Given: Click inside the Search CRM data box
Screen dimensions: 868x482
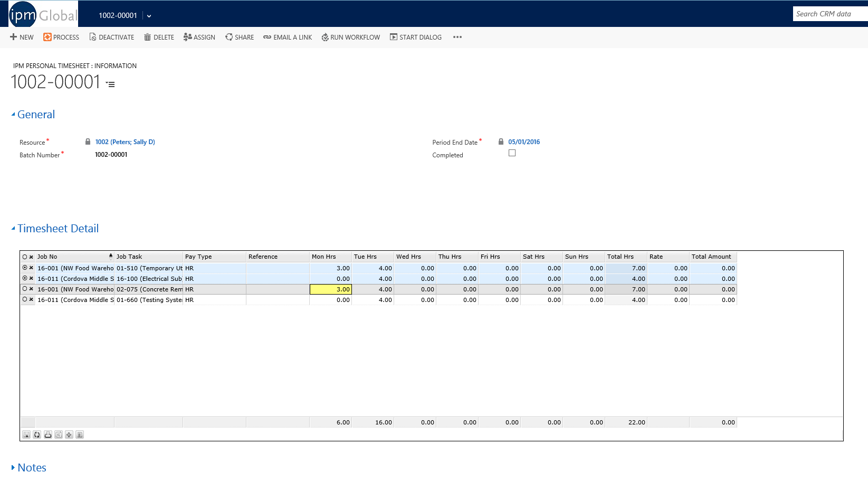Looking at the screenshot, I should (x=828, y=14).
